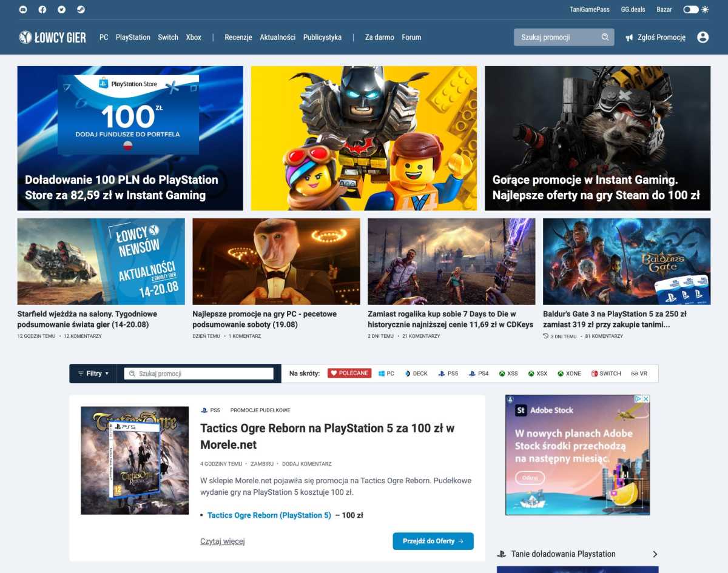Switch to the PlayStation section

click(x=133, y=37)
